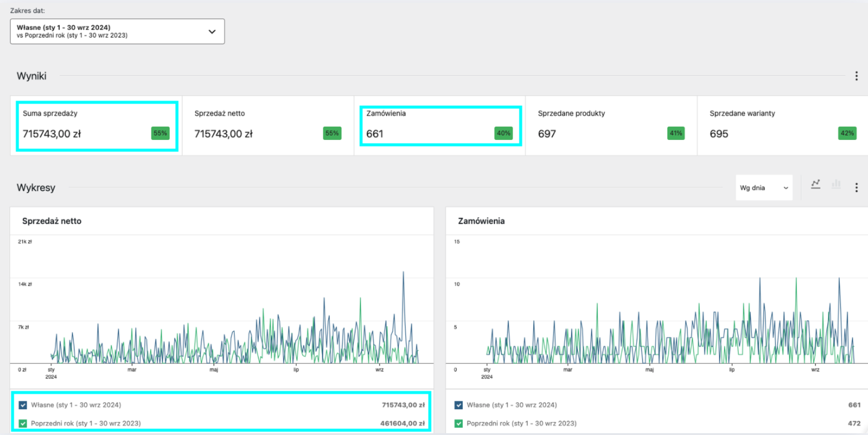Viewport: 868px width, 435px height.
Task: Click the Sprzedaż netto chart title
Action: coord(51,221)
